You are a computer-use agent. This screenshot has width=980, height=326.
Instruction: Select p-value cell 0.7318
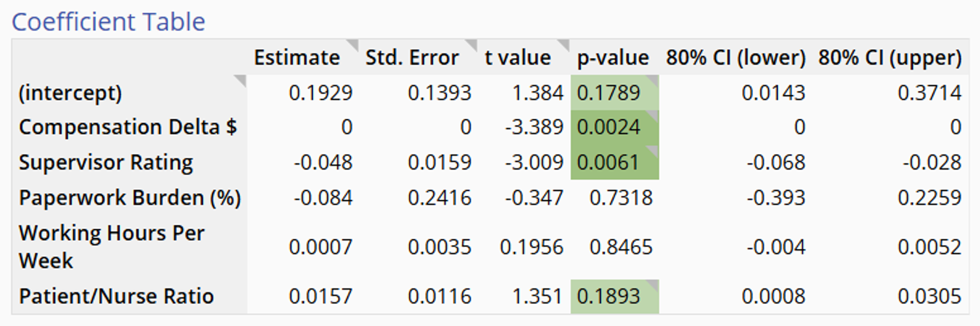pyautogui.click(x=621, y=197)
